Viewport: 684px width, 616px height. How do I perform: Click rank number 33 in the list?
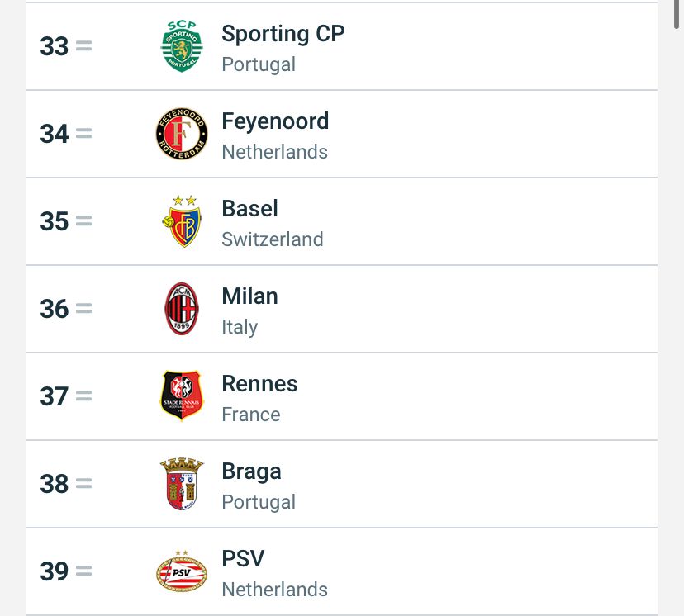[55, 47]
